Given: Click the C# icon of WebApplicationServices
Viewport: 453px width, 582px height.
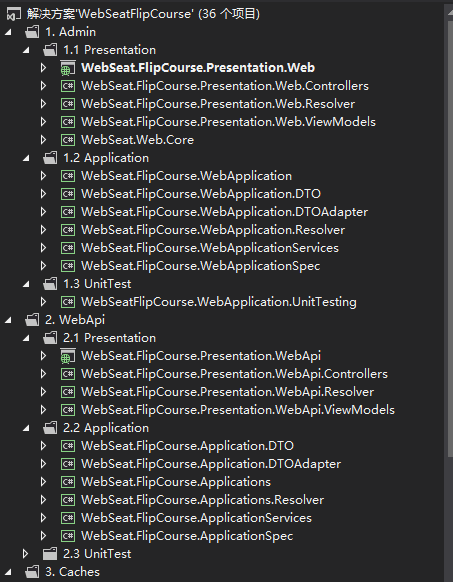Looking at the screenshot, I should pyautogui.click(x=68, y=248).
